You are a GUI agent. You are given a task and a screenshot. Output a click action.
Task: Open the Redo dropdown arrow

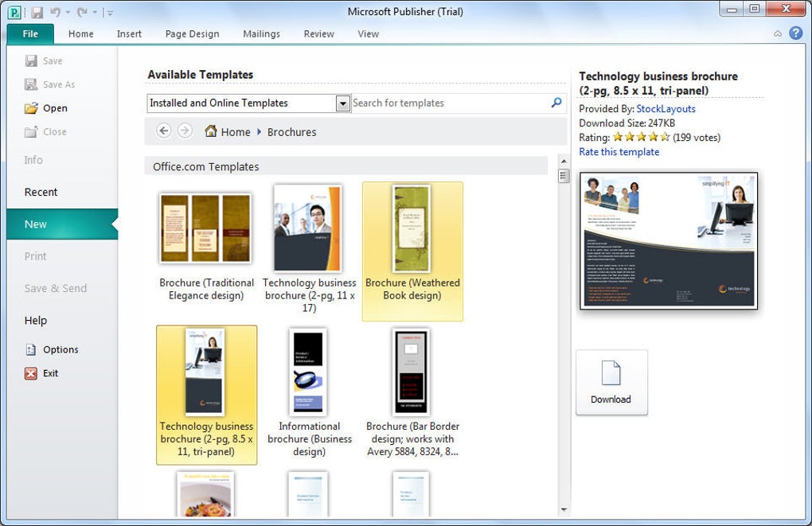point(96,13)
